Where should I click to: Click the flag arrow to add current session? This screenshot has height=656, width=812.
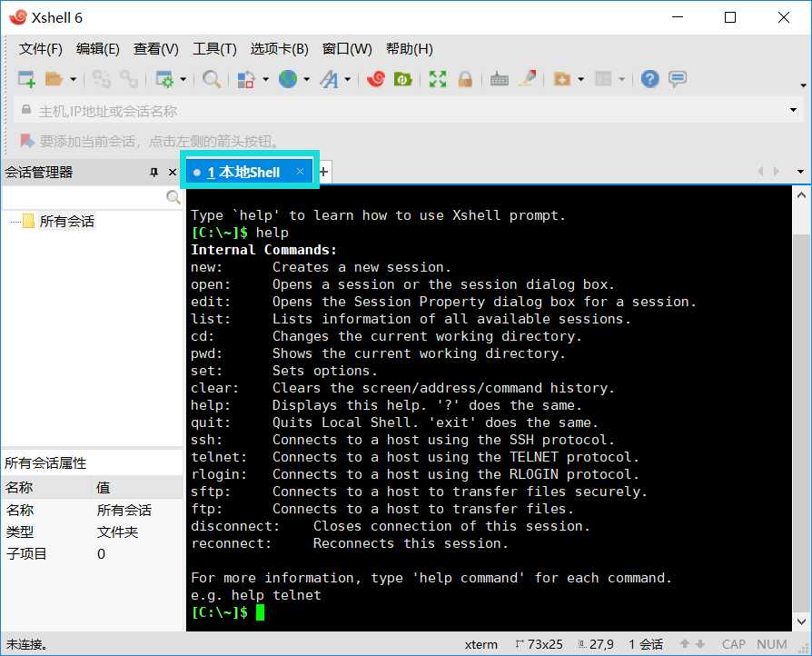[27, 140]
